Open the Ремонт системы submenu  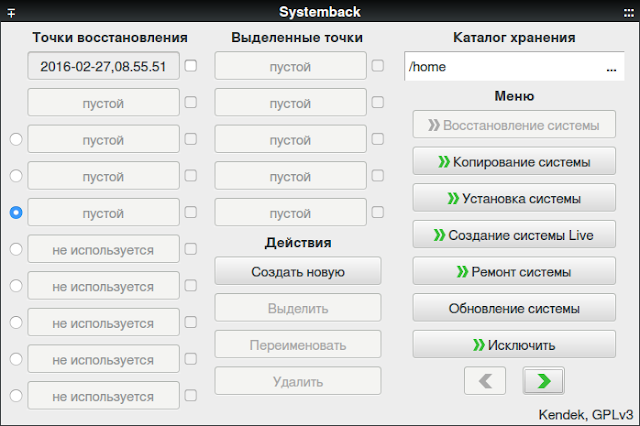click(514, 271)
